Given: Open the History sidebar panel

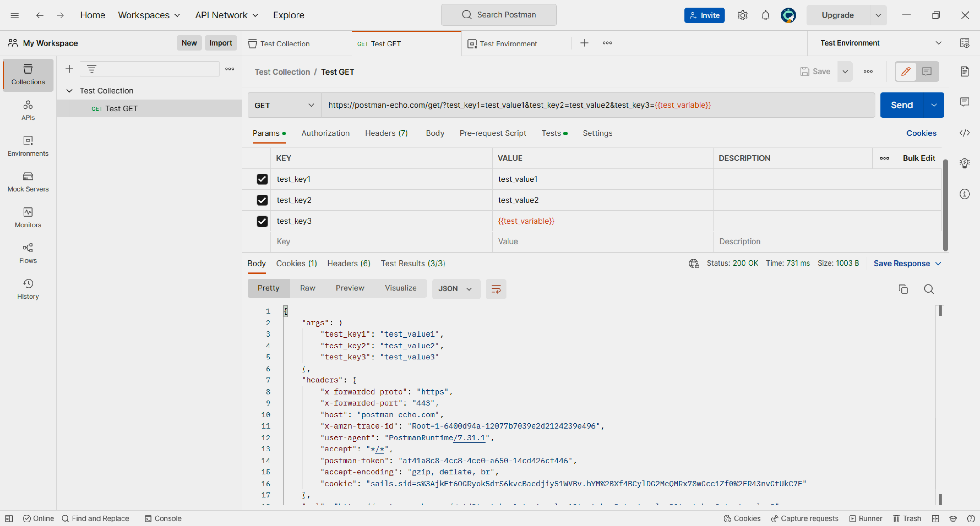Looking at the screenshot, I should (28, 289).
